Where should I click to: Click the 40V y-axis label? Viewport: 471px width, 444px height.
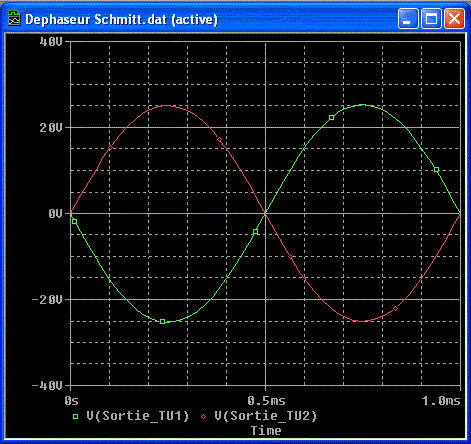coord(51,42)
